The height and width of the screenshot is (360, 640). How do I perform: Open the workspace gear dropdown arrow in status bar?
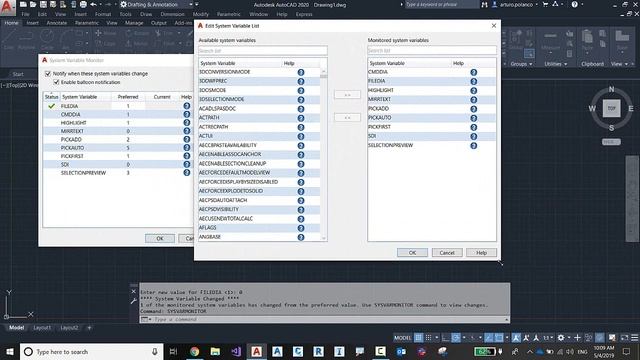tap(568, 338)
